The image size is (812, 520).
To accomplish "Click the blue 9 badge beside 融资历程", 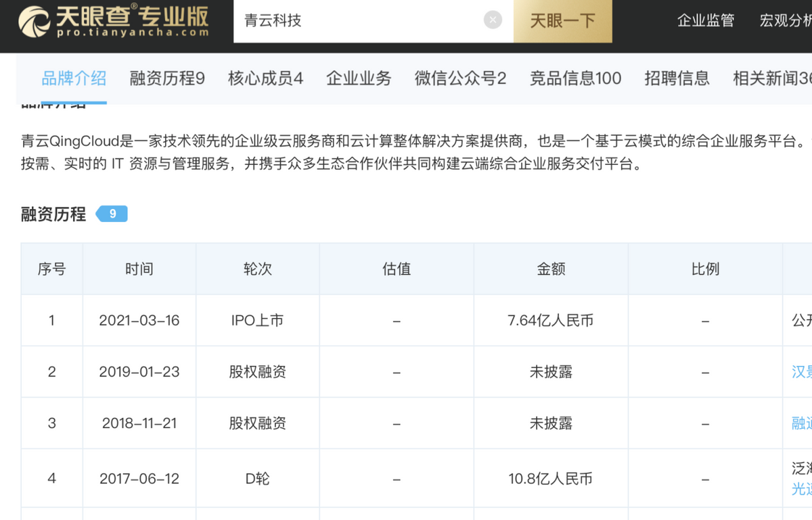I will pyautogui.click(x=112, y=214).
